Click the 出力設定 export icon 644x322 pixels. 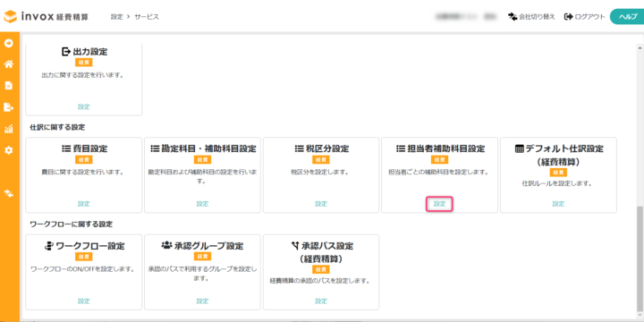[66, 52]
